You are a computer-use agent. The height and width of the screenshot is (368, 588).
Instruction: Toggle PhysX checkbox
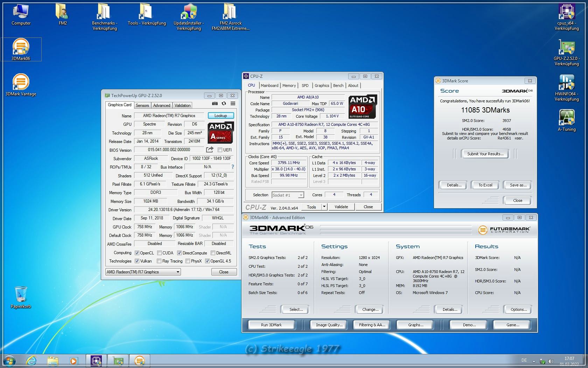(188, 261)
